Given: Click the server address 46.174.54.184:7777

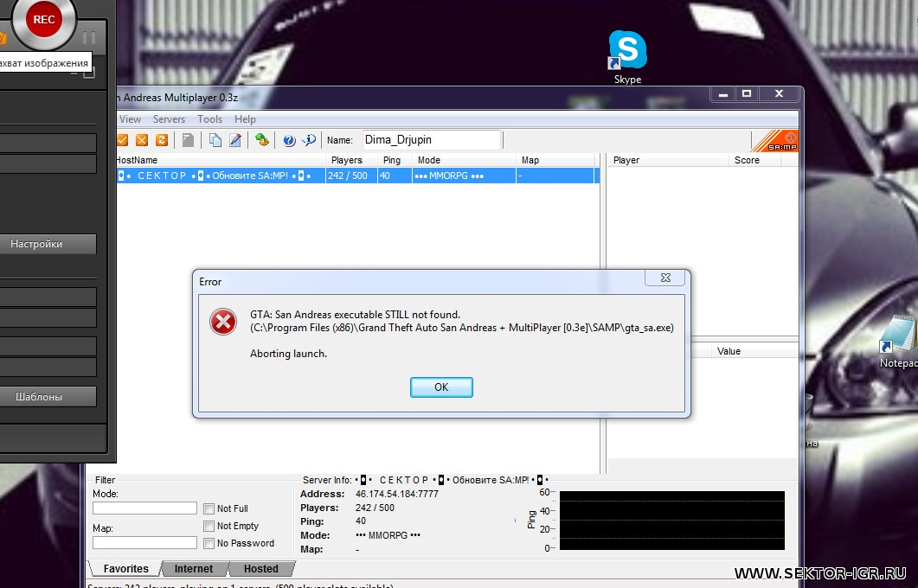Looking at the screenshot, I should coord(397,495).
